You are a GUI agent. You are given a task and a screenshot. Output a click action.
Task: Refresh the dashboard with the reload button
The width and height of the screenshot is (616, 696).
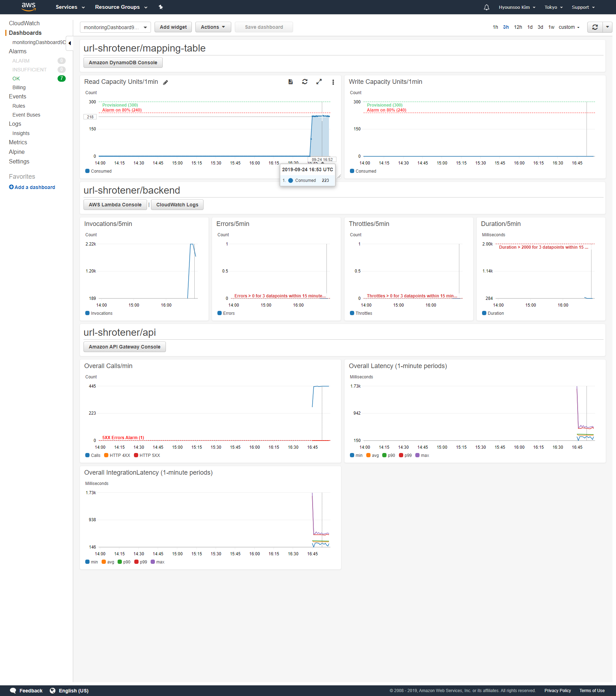point(595,27)
